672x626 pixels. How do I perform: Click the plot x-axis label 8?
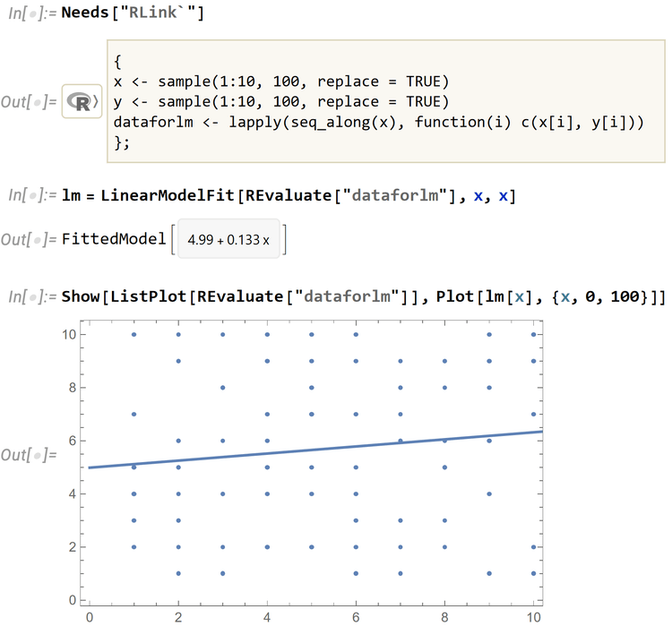[x=444, y=617]
